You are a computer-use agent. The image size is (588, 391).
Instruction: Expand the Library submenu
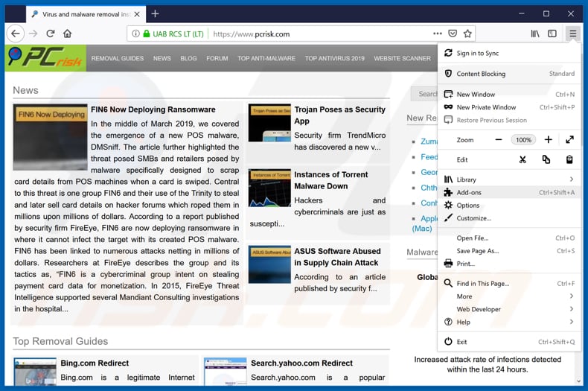coord(509,179)
